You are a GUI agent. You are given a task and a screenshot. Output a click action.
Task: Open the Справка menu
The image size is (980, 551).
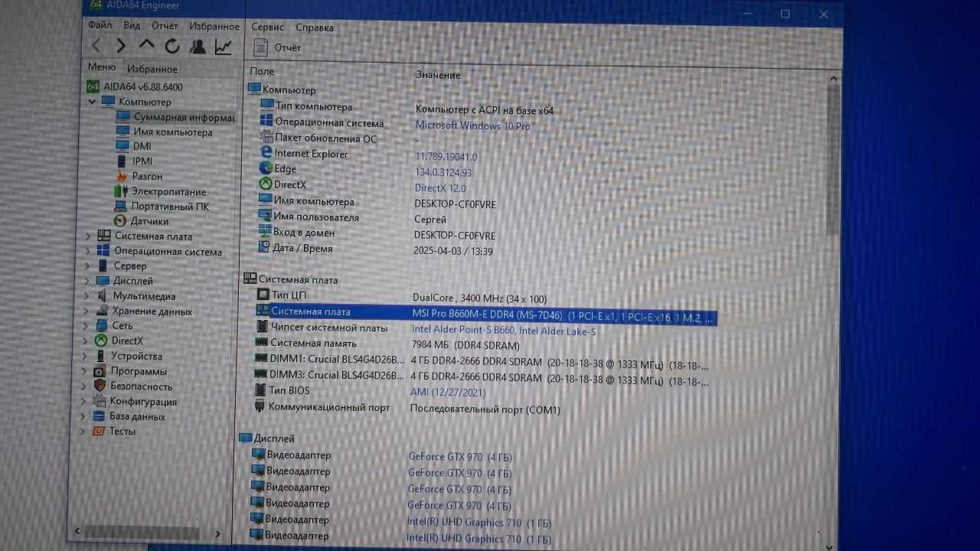(x=315, y=28)
